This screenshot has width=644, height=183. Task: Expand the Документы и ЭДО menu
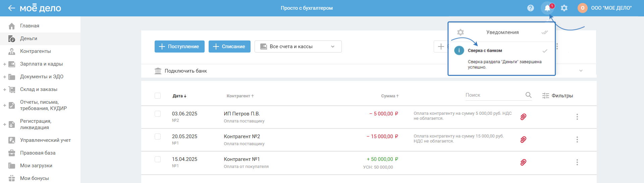(5, 77)
